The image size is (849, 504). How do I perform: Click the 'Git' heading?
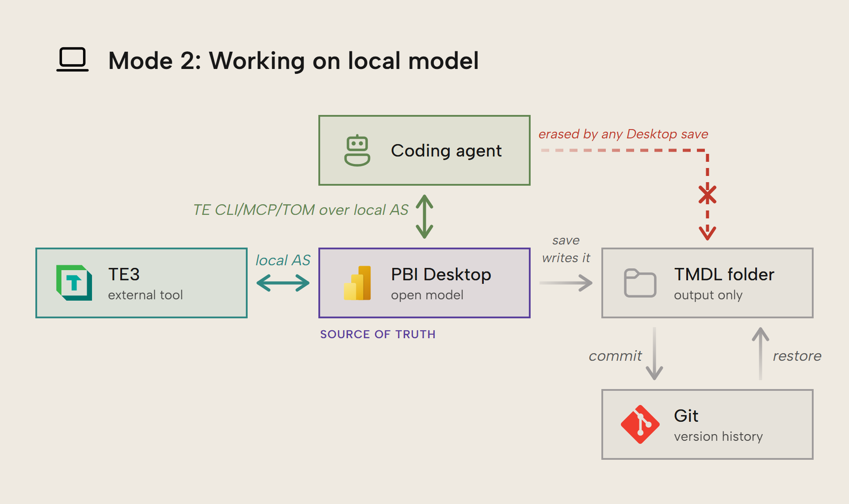pyautogui.click(x=686, y=416)
